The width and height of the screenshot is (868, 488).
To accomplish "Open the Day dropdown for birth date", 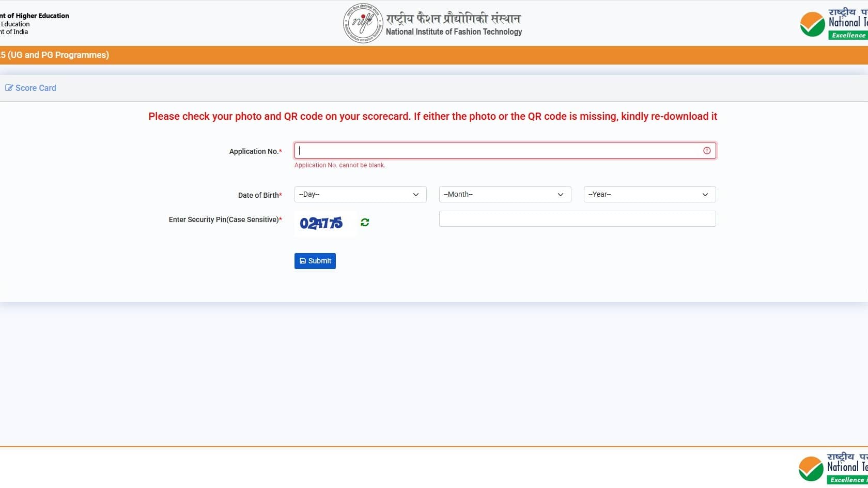I will (x=360, y=194).
